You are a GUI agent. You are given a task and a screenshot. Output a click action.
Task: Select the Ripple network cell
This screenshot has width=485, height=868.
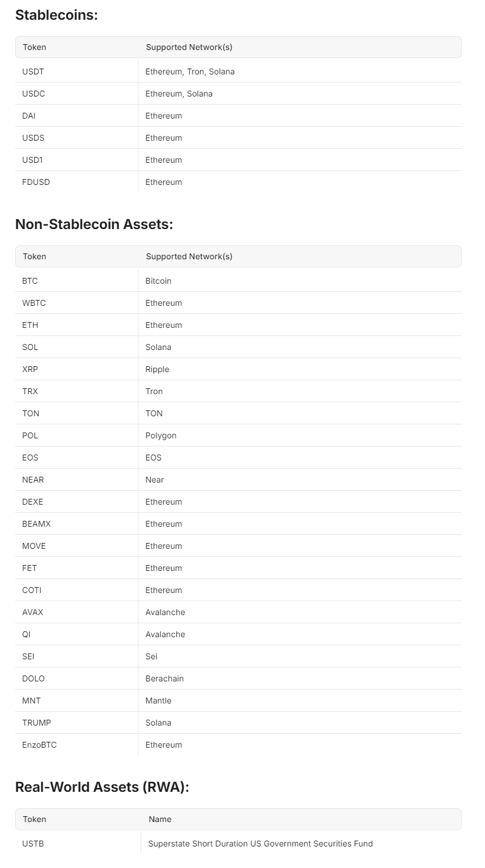299,369
